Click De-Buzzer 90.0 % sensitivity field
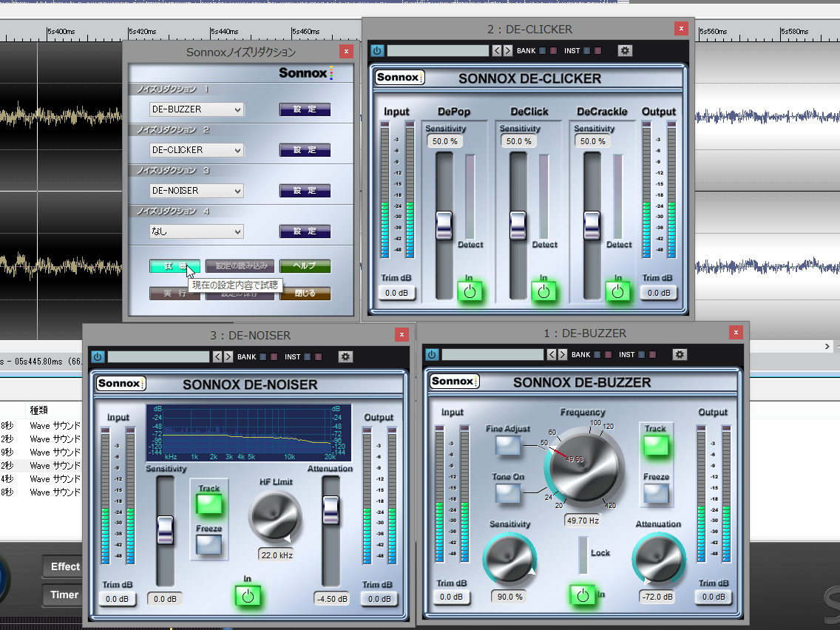This screenshot has height=630, width=840. pyautogui.click(x=510, y=597)
